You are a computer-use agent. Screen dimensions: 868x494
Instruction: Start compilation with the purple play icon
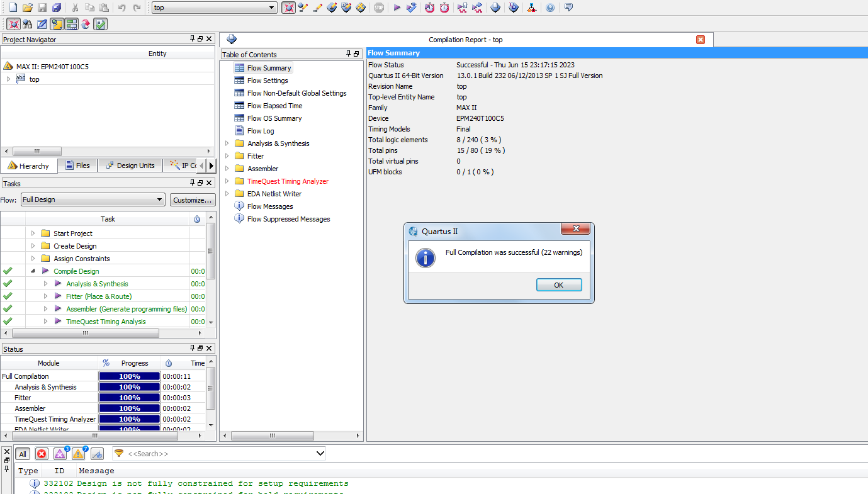397,8
